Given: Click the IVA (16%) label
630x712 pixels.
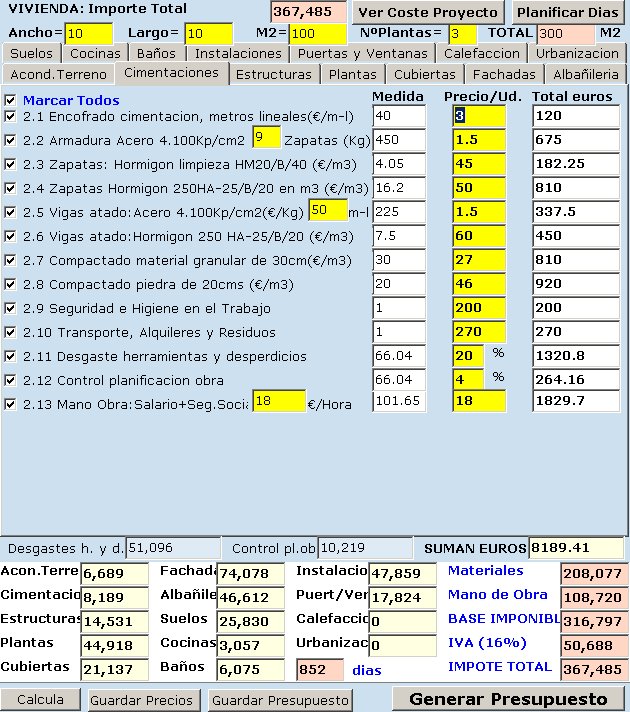Looking at the screenshot, I should point(487,643).
